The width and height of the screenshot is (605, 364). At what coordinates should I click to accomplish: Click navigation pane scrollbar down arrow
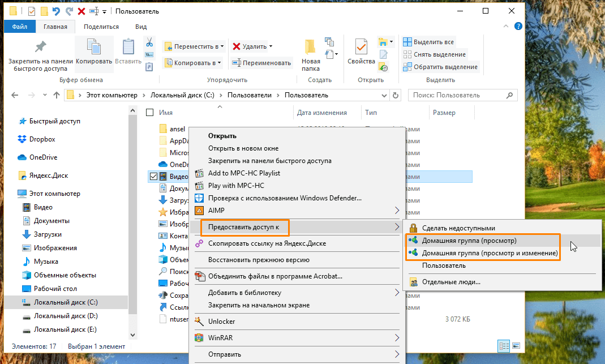click(132, 335)
